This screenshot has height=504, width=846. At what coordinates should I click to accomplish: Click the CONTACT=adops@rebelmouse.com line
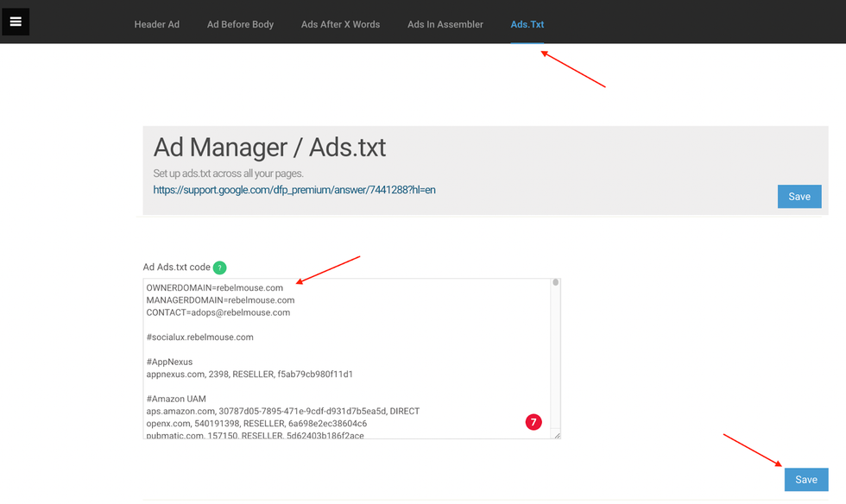[x=218, y=312]
